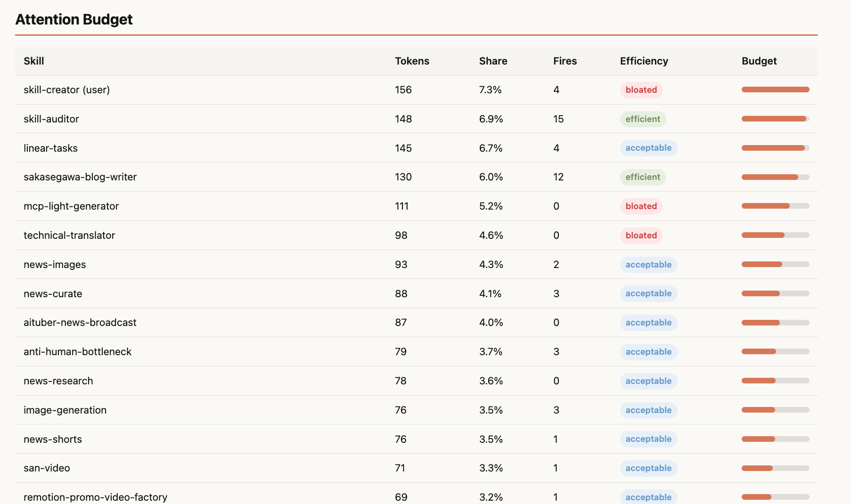Click the Budget column header

click(759, 61)
